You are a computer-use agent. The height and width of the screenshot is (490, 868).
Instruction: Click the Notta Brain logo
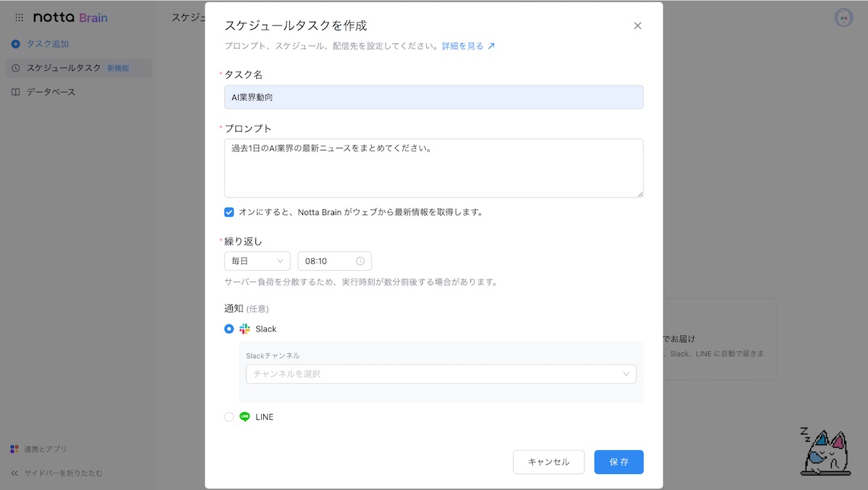pyautogui.click(x=70, y=17)
